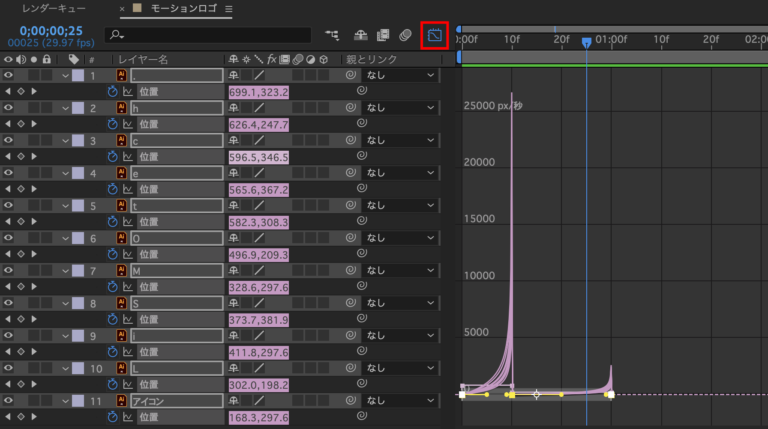Click next keyframe arrow for アイコン layer
768x429 pixels.
pyautogui.click(x=34, y=418)
